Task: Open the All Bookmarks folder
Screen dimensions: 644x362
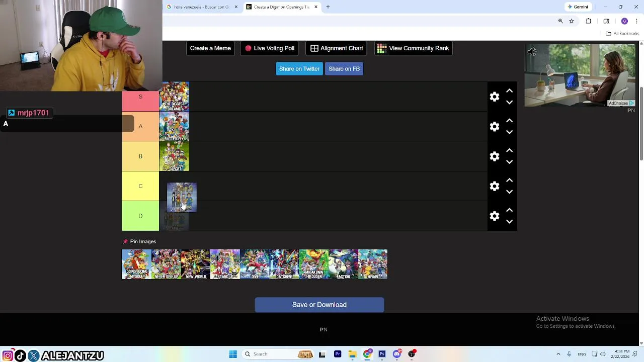Action: pyautogui.click(x=622, y=34)
